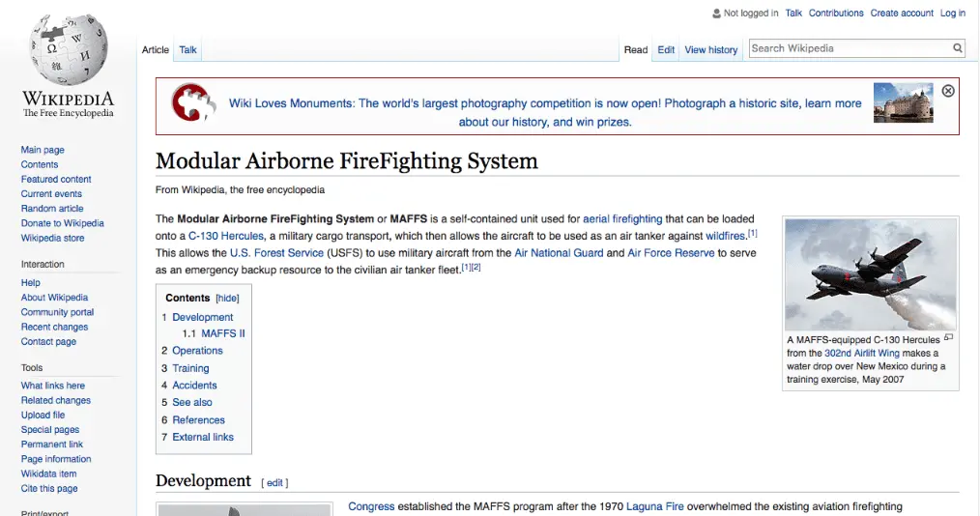Jump to See also section
The height and width of the screenshot is (516, 980).
pyautogui.click(x=192, y=402)
